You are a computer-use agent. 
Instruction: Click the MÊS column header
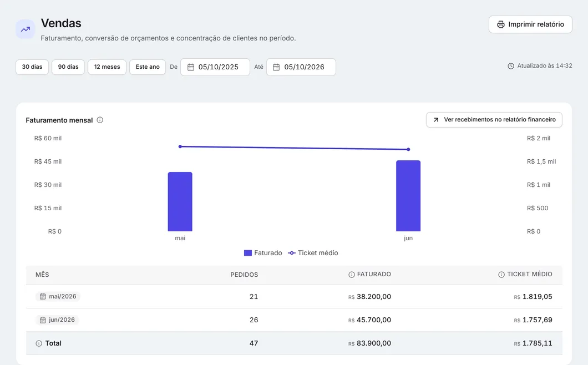42,275
